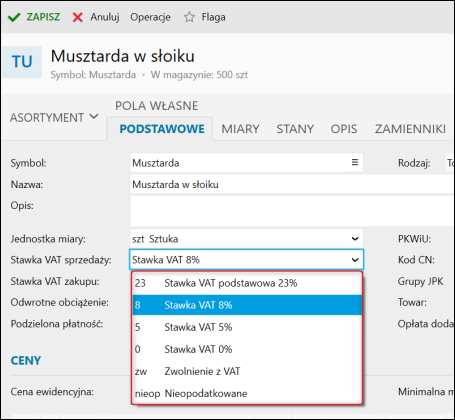Click the TU product avatar tile
Image resolution: width=455 pixels, height=420 pixels.
click(x=22, y=62)
